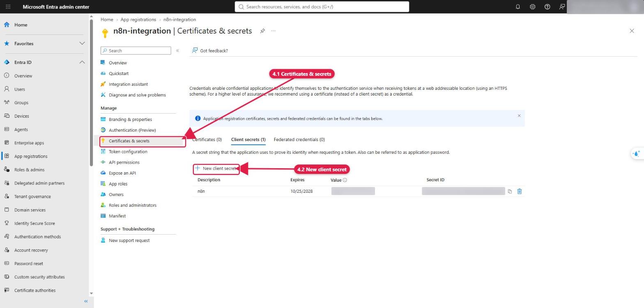Open the notifications bell icon
The width and height of the screenshot is (644, 308).
(x=517, y=7)
